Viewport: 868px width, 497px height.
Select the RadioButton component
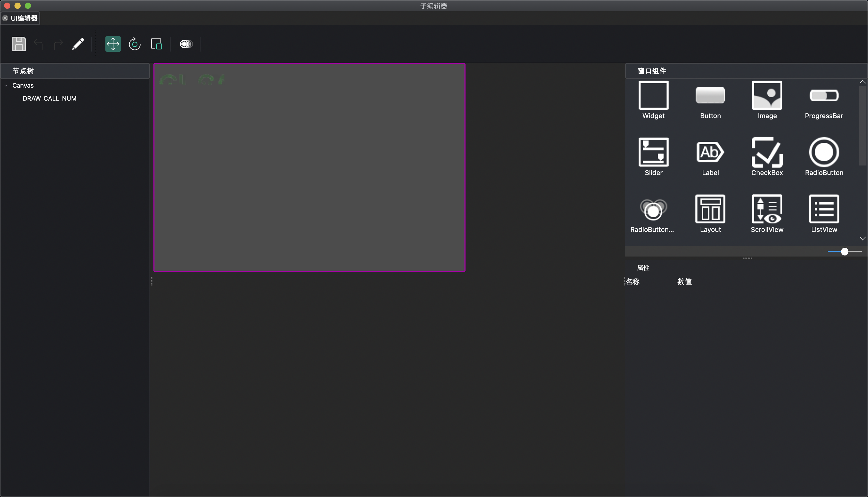point(824,157)
